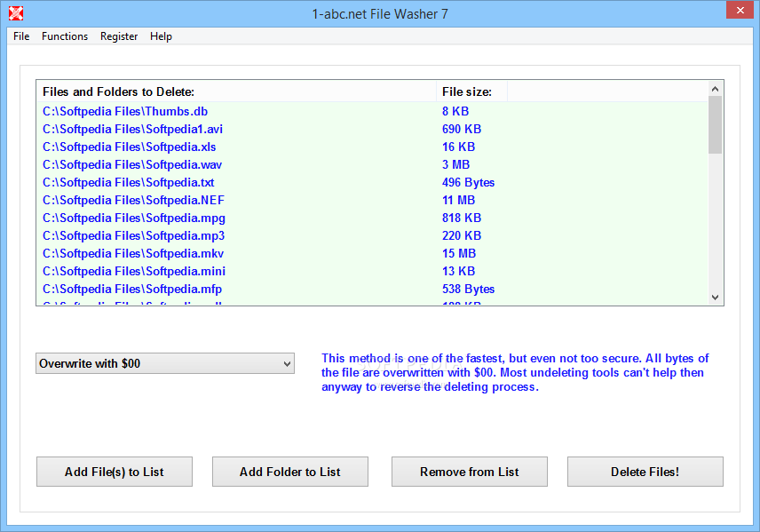760x532 pixels.
Task: Click the file list scrollbar thumb
Action: click(x=715, y=124)
